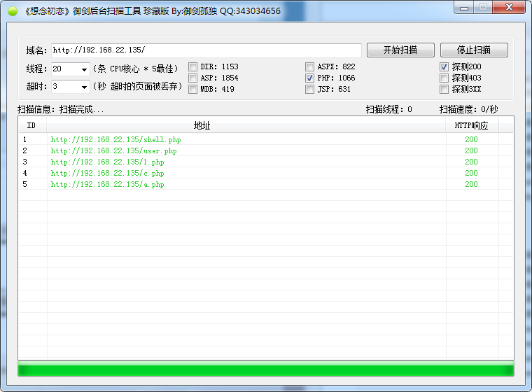Screen dimensions: 532x392
Task: Enable the JSP: 631 checkbox
Action: tap(309, 90)
